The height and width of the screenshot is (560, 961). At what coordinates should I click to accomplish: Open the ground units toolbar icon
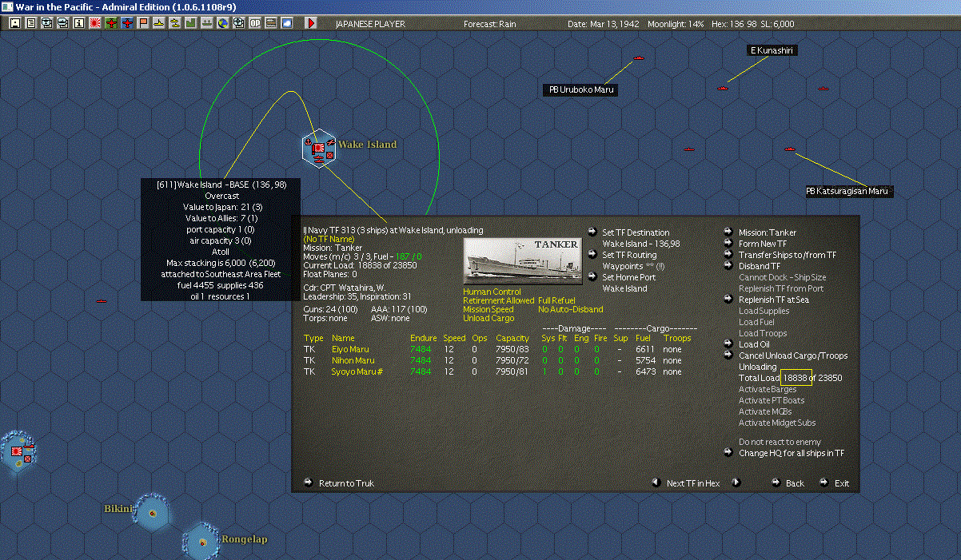207,24
